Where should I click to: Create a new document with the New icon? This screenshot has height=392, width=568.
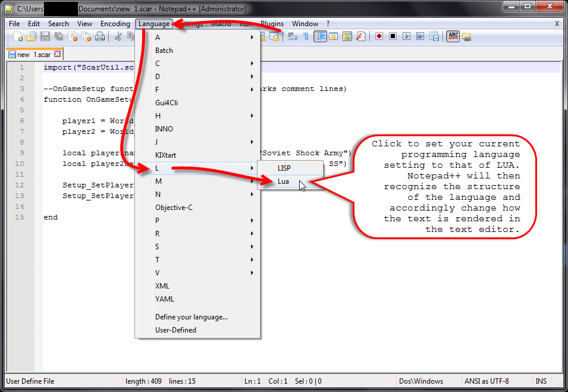pyautogui.click(x=18, y=37)
